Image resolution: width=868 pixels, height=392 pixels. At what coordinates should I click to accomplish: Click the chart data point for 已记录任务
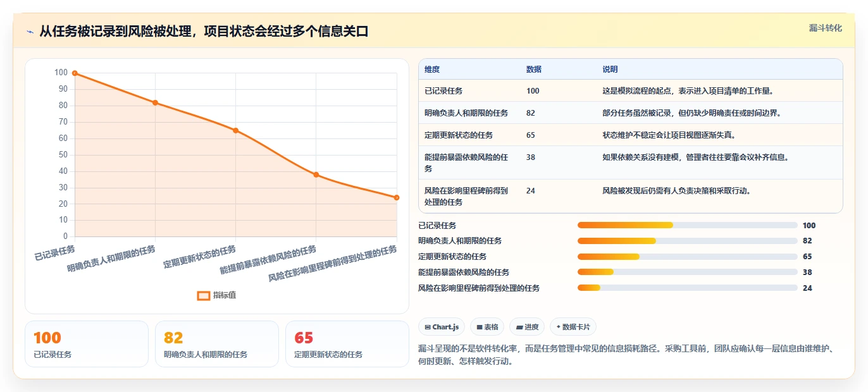point(75,73)
